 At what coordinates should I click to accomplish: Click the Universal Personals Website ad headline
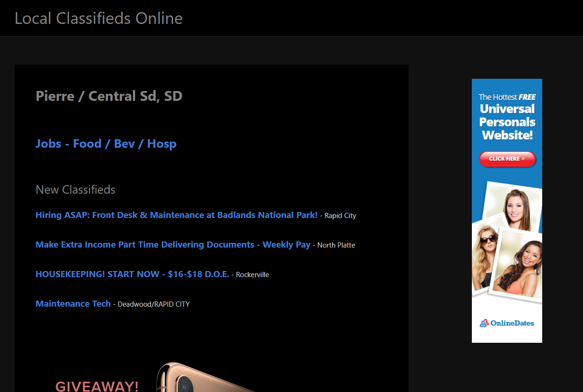(507, 122)
